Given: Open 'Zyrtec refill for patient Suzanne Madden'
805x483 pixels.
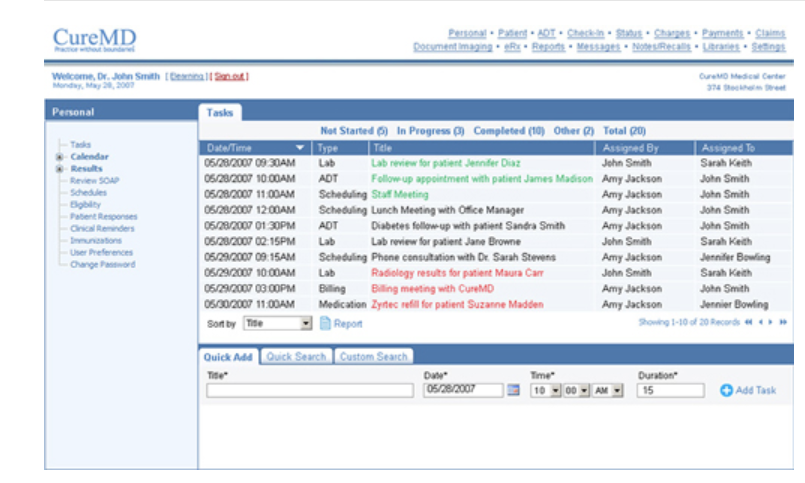Looking at the screenshot, I should 457,304.
